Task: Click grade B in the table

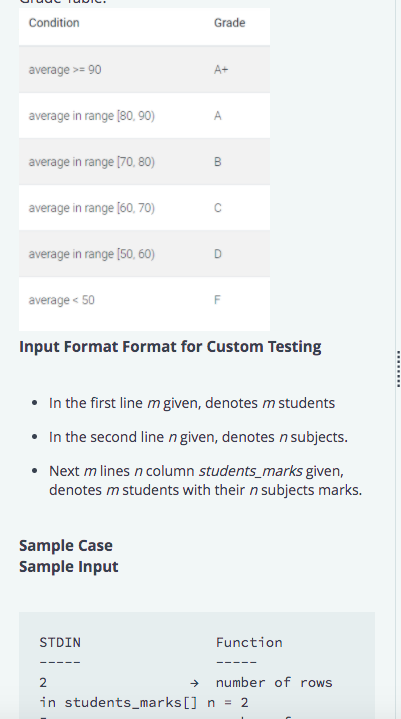Action: 218,162
